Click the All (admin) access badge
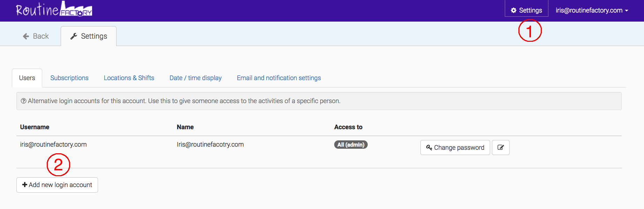 (x=351, y=145)
